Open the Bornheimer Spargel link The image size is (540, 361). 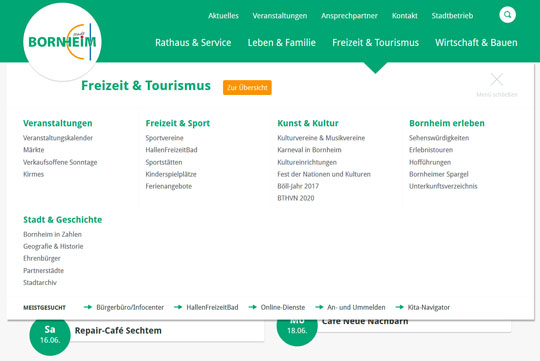[x=439, y=174]
